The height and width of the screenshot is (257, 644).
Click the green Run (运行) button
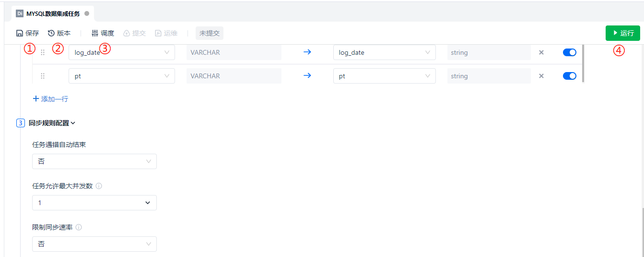622,33
